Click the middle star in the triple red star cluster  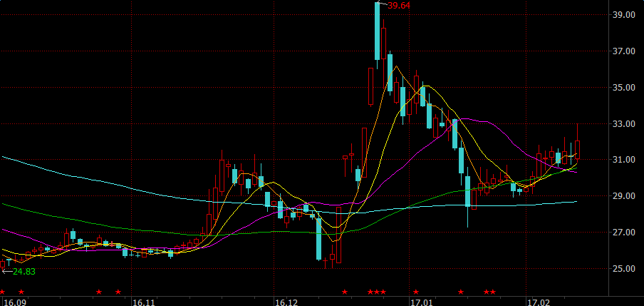[377, 292]
